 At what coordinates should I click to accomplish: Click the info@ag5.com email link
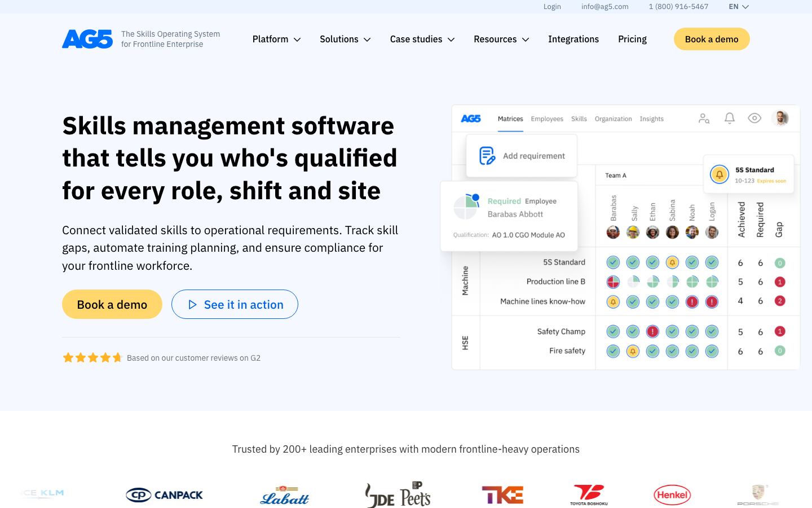[x=605, y=7]
